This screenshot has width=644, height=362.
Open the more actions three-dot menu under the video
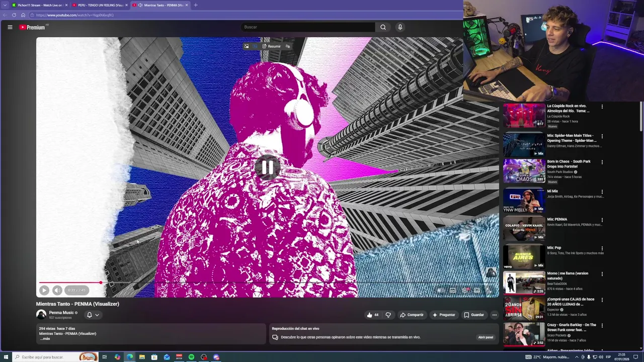pos(494,315)
